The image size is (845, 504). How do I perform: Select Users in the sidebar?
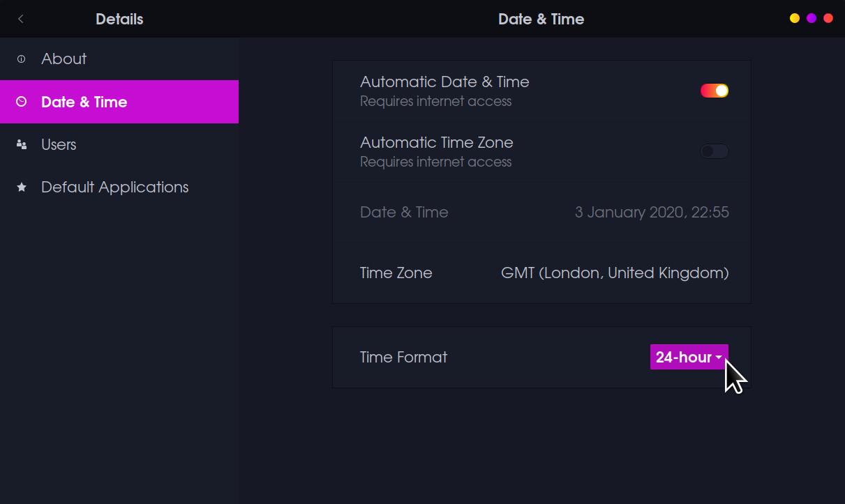(x=59, y=145)
